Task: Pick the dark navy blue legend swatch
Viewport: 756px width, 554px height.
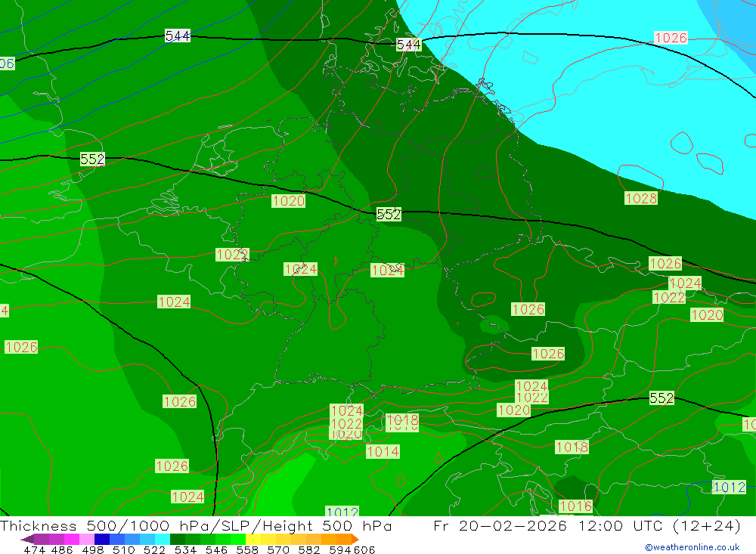Action: click(101, 539)
